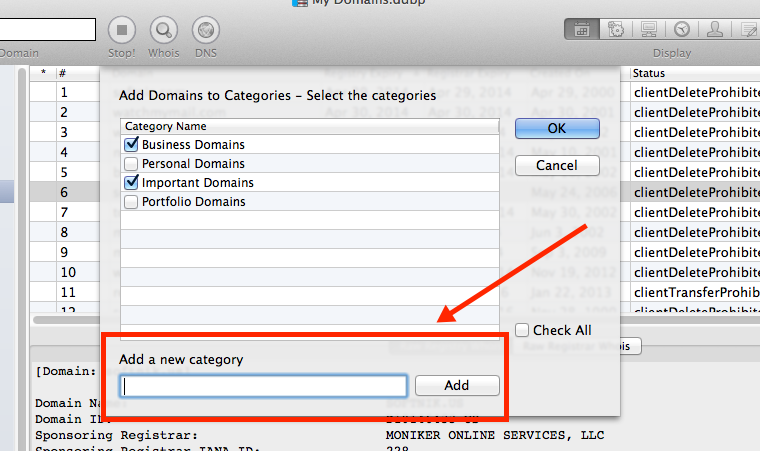Enable the Check All checkbox

click(522, 330)
